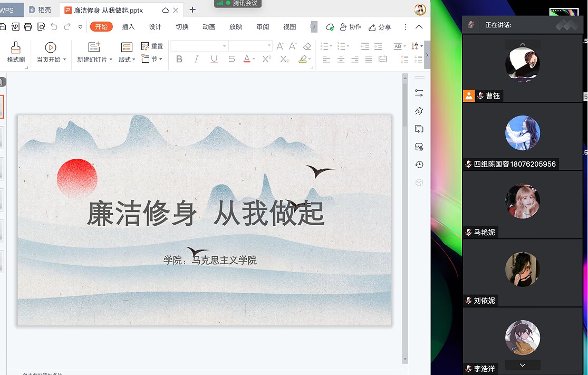
Task: Click the clear formatting eraser icon
Action: click(x=307, y=46)
